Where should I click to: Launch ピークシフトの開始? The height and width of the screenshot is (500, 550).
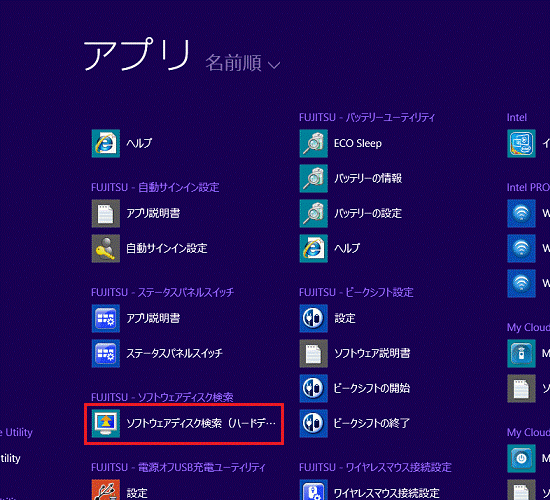click(355, 388)
